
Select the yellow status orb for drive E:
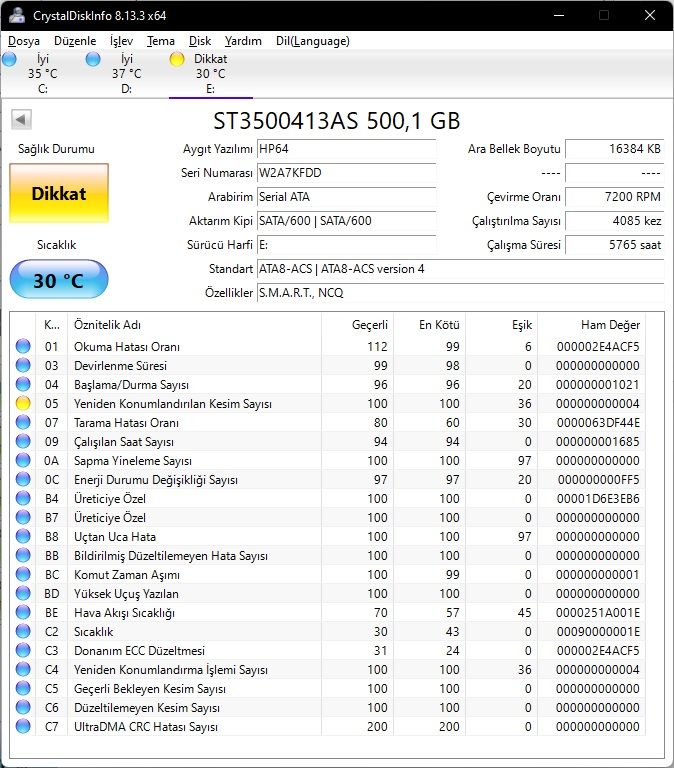[177, 59]
